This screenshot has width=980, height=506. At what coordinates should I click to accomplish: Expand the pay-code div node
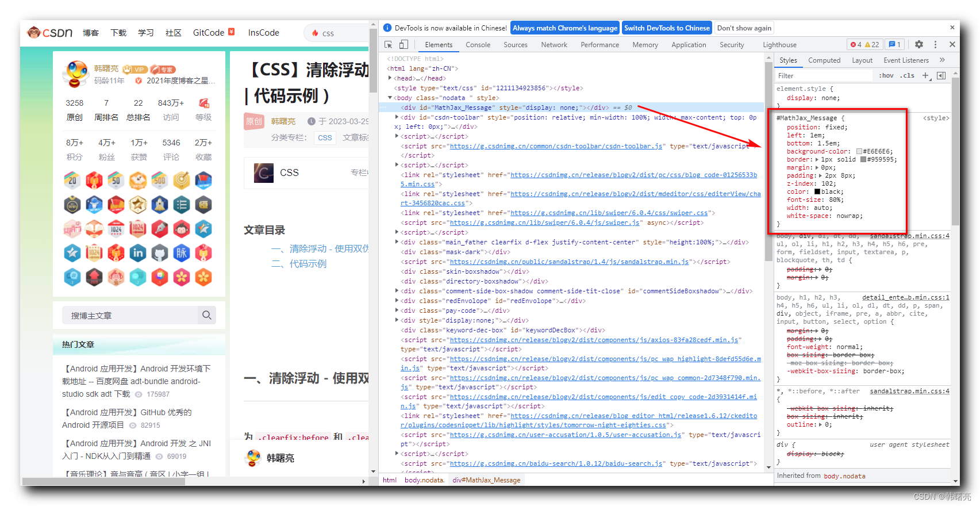397,310
